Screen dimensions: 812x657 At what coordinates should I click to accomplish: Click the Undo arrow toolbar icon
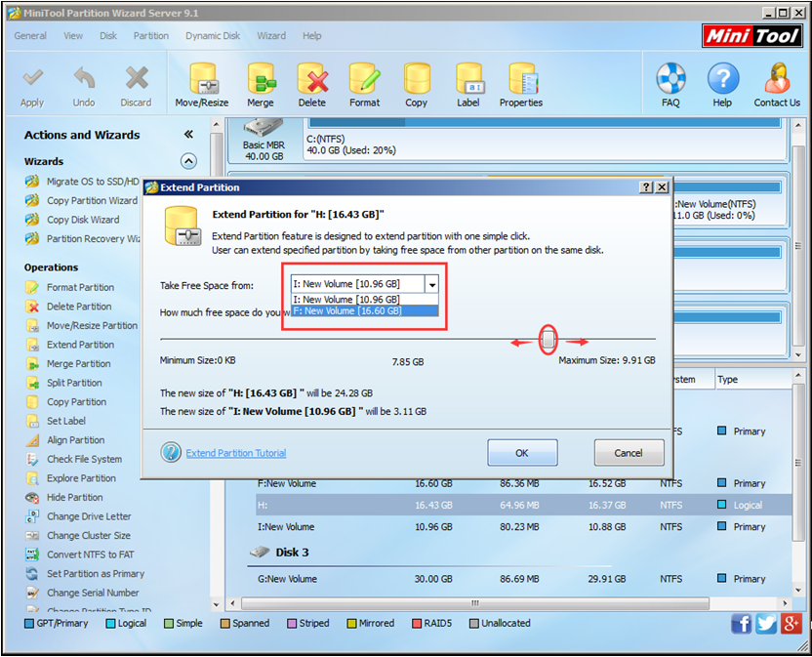point(84,79)
